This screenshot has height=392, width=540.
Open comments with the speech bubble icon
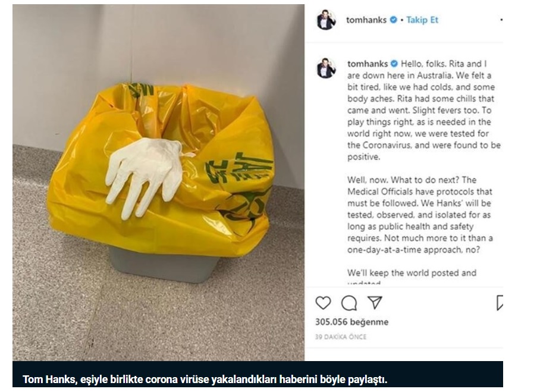(349, 303)
